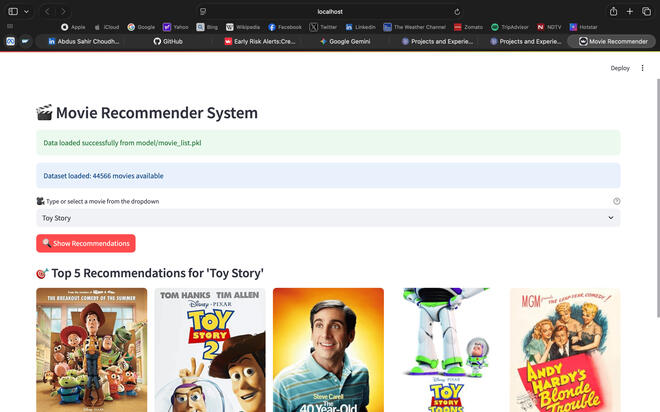
Task: Open the LinkedIn bookmark
Action: 360,27
